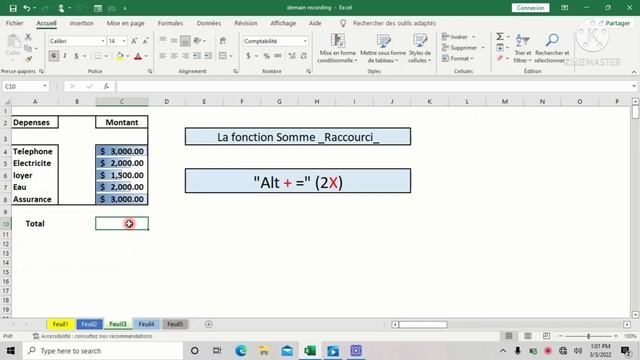Open the Mise en page tab
Viewport: 640px width, 360px height.
[x=125, y=23]
